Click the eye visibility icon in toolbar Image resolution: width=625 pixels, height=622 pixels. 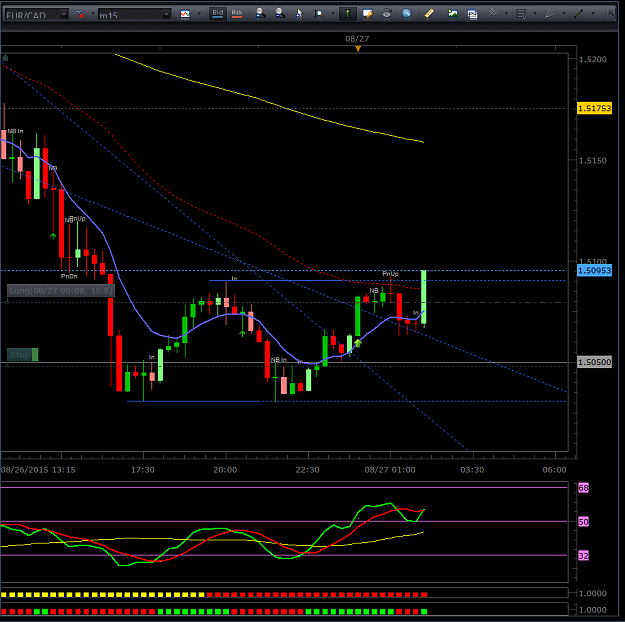tap(387, 14)
